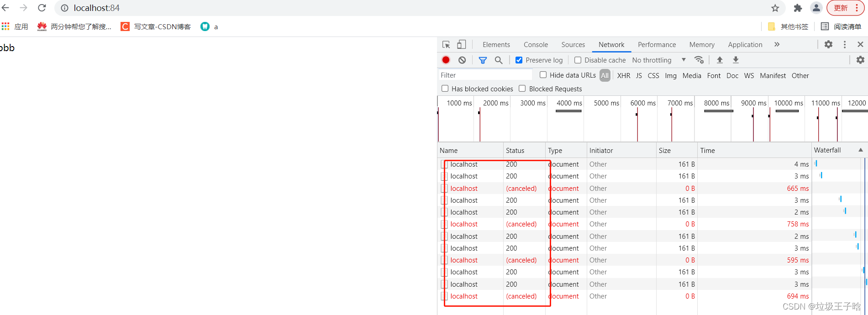
Task: Open network search magnifier
Action: coord(499,60)
